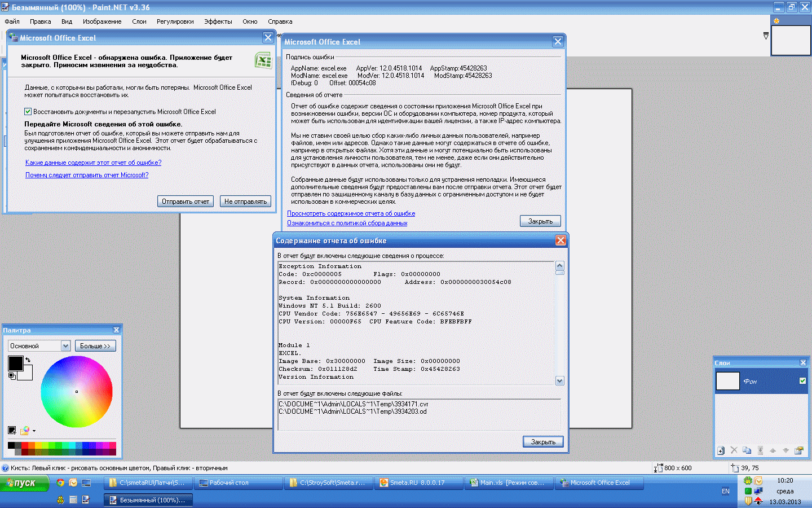
Task: Switch to Main.xls taskbar button
Action: click(508, 483)
